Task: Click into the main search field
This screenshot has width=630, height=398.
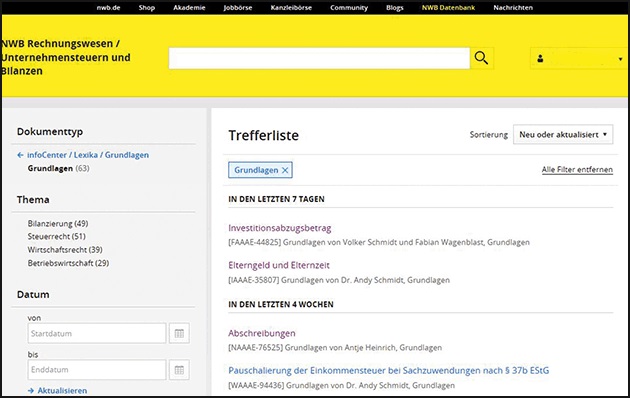Action: (319, 58)
